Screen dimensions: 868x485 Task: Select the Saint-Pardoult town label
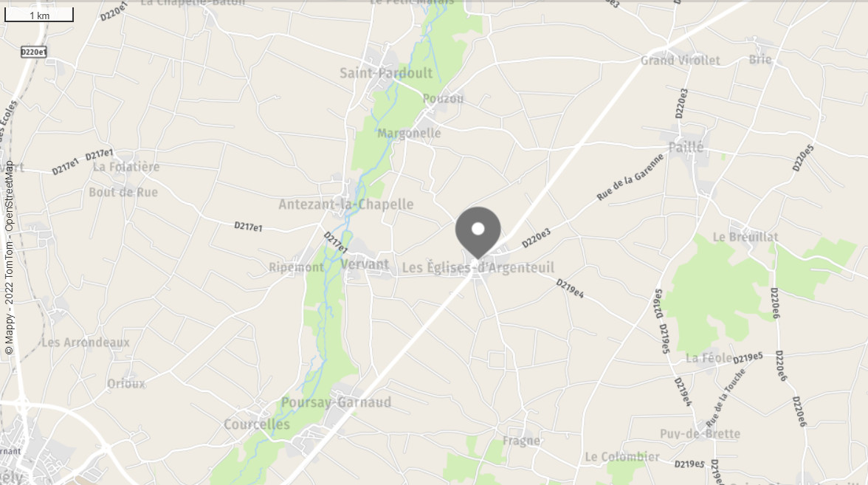pos(386,73)
